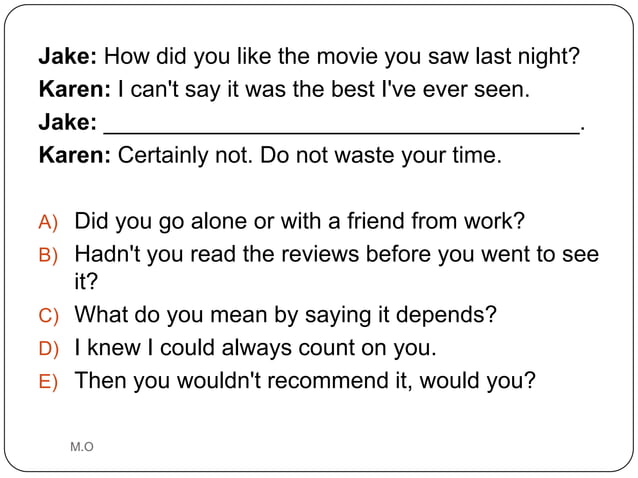The height and width of the screenshot is (478, 638).
Task: Click the blank line after Jake
Action: [x=342, y=127]
